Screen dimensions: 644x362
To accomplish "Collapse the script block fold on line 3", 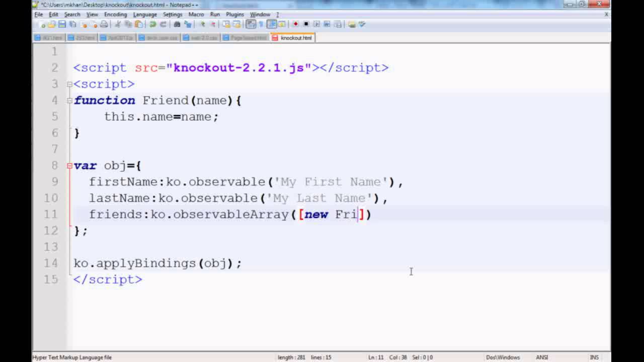I will click(69, 84).
